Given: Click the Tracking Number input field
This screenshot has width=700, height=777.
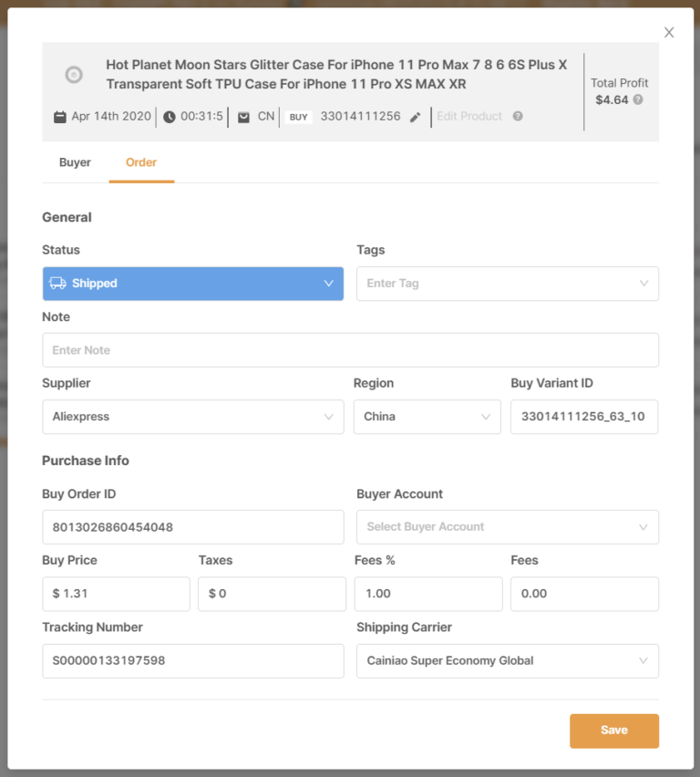Looking at the screenshot, I should (192, 660).
